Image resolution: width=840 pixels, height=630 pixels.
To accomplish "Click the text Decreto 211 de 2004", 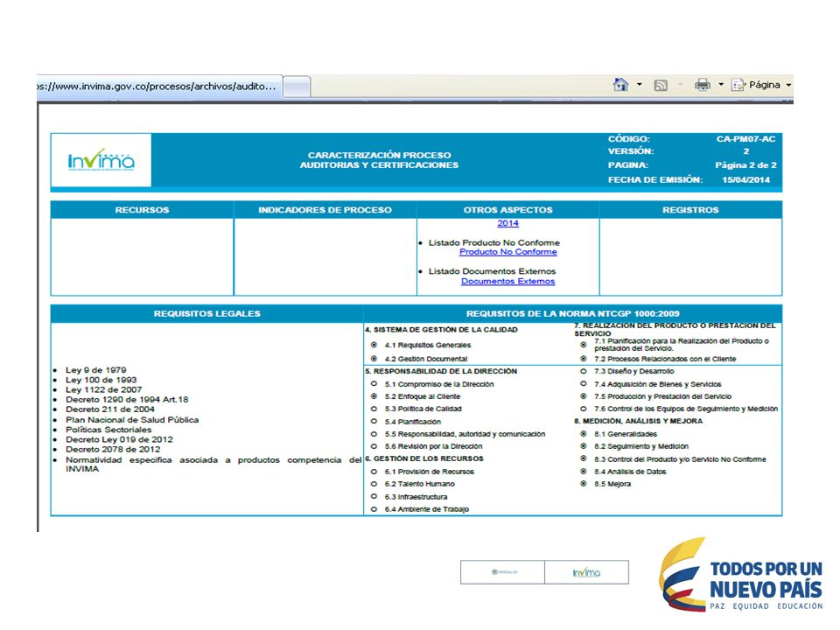I will (x=110, y=409).
